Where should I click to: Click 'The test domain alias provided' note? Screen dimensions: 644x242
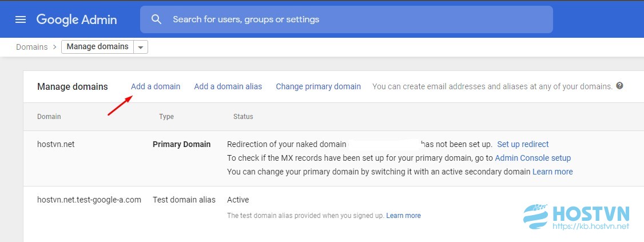[305, 215]
